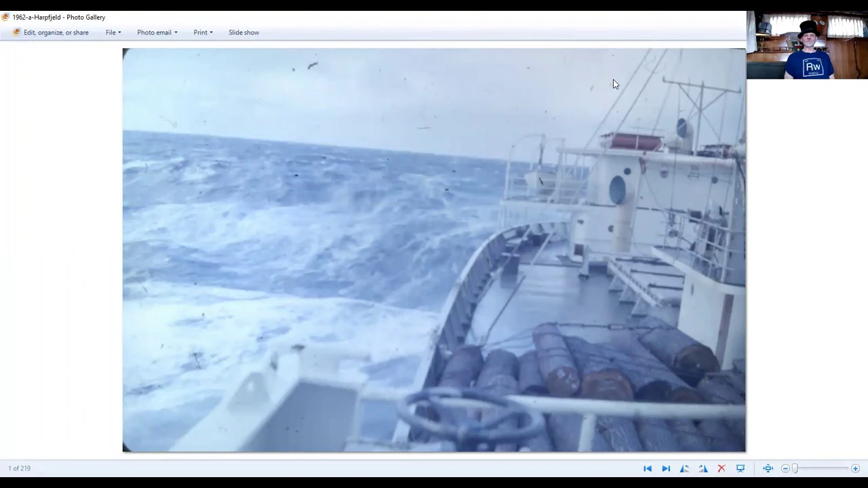Zoom in with the plus button
This screenshot has height=488, width=868.
(855, 468)
